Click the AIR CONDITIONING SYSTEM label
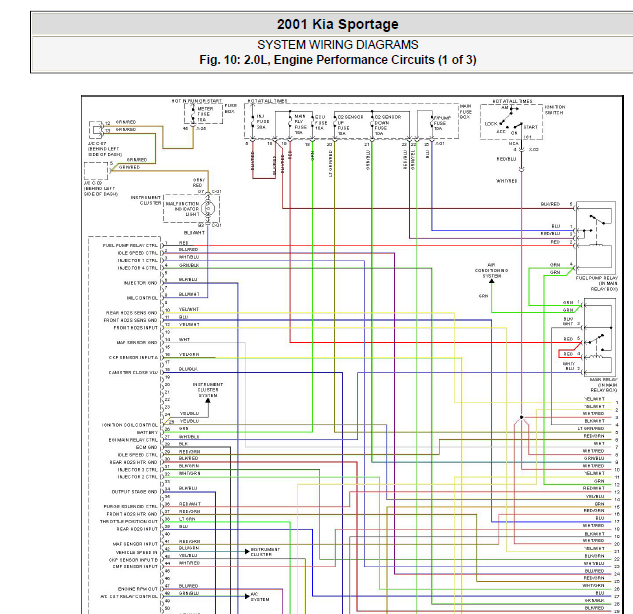The height and width of the screenshot is (614, 633). (491, 271)
